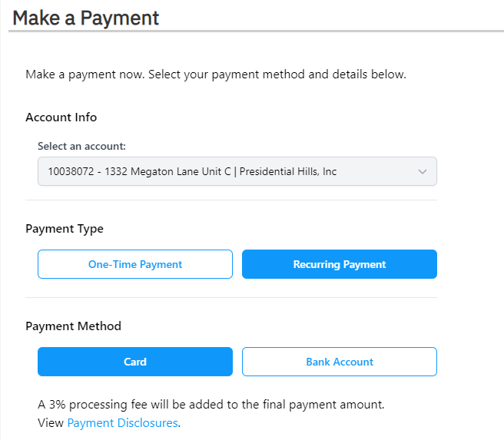The image size is (504, 440).
Task: Click the "Account Info" section label
Action: point(61,117)
